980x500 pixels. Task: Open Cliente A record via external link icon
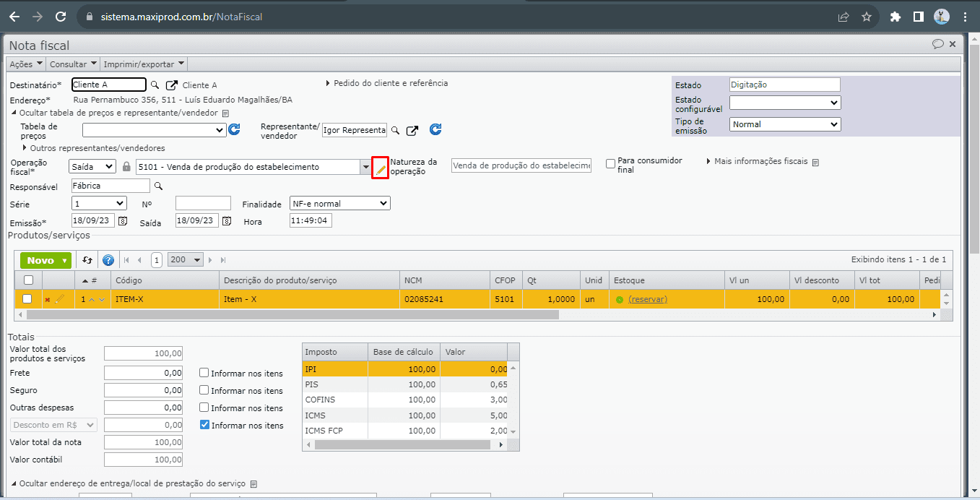[172, 85]
